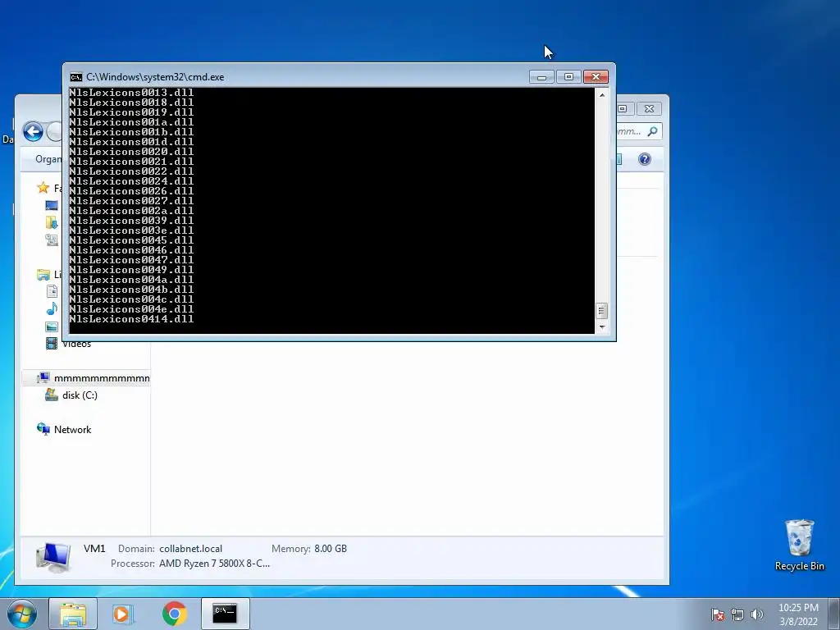Open Windows Explorer from the taskbar
Viewport: 840px width, 630px height.
pos(73,614)
